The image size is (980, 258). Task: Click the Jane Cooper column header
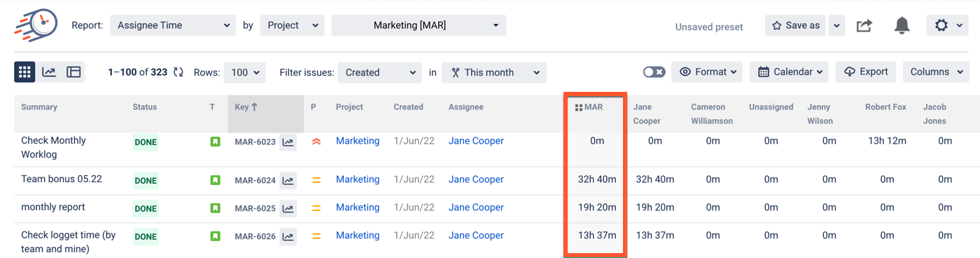point(647,114)
